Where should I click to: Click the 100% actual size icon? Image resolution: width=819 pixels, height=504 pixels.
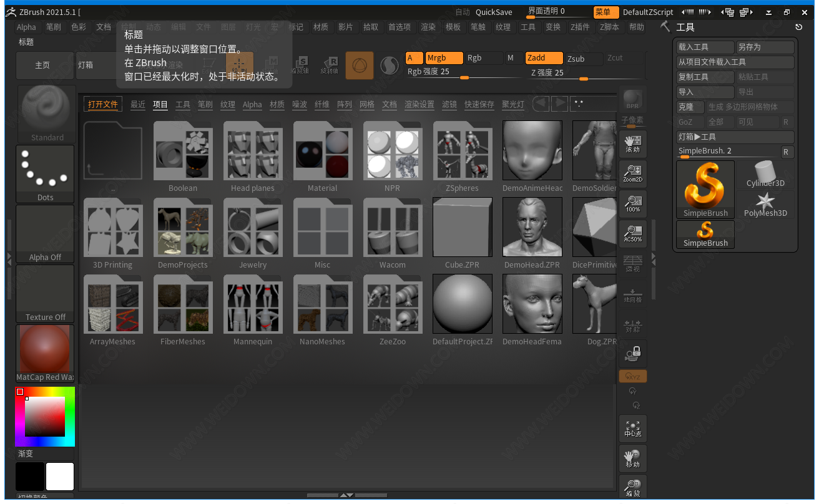(633, 203)
